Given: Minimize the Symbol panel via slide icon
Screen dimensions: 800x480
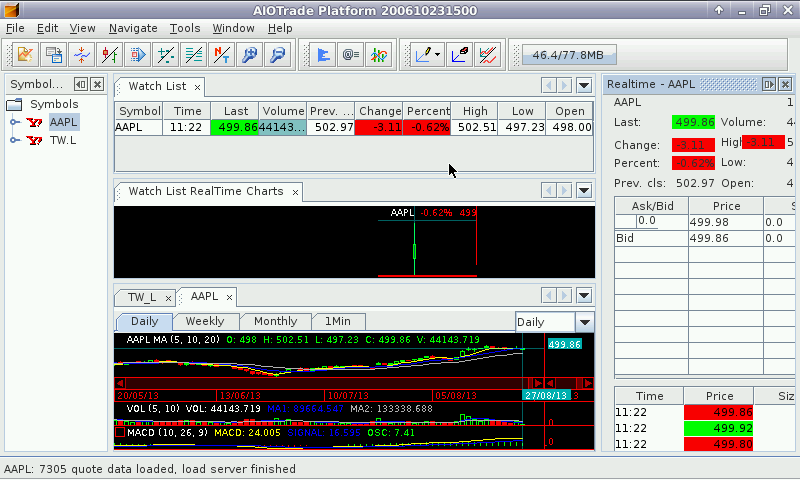Looking at the screenshot, I should (81, 84).
